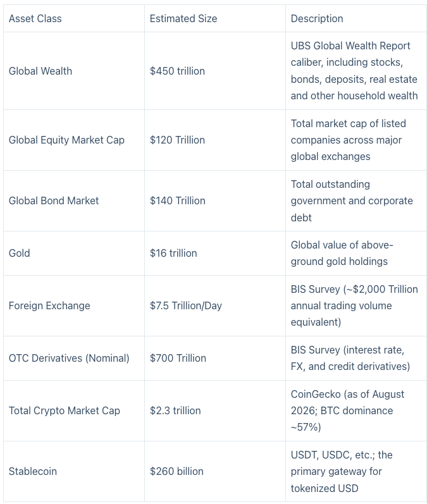Click the Estimated Size column header
427x504 pixels.
(183, 18)
